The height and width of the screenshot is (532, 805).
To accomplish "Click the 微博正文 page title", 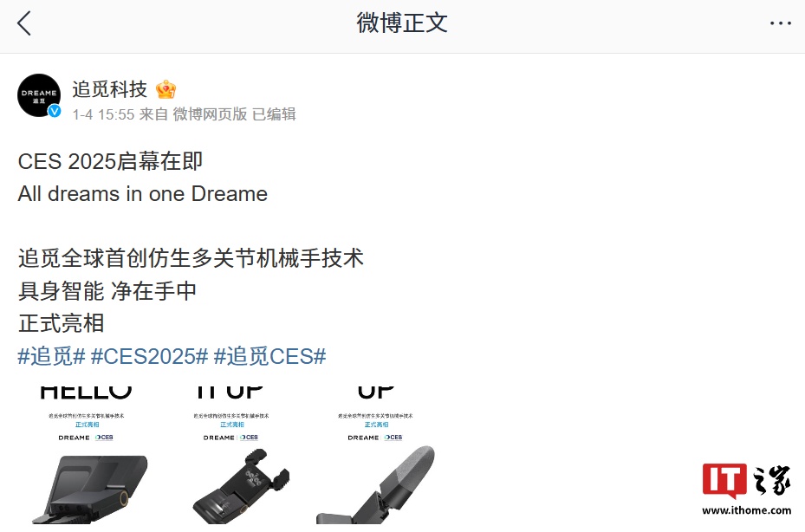I will click(402, 23).
